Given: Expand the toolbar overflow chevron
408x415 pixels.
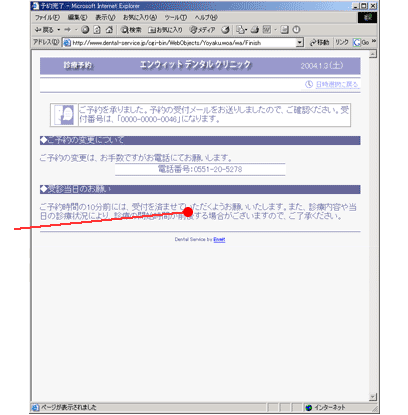Looking at the screenshot, I should coord(374,41).
